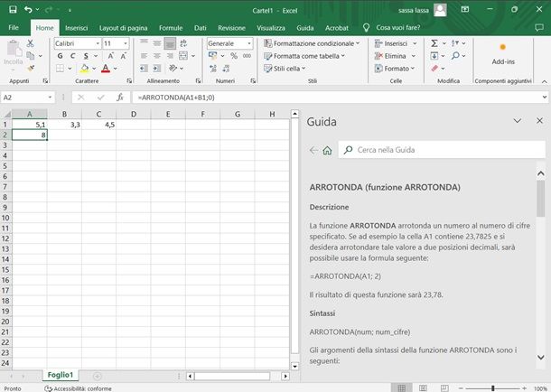Click the Formato cells button
Image resolution: width=551 pixels, height=392 pixels.
[x=395, y=69]
